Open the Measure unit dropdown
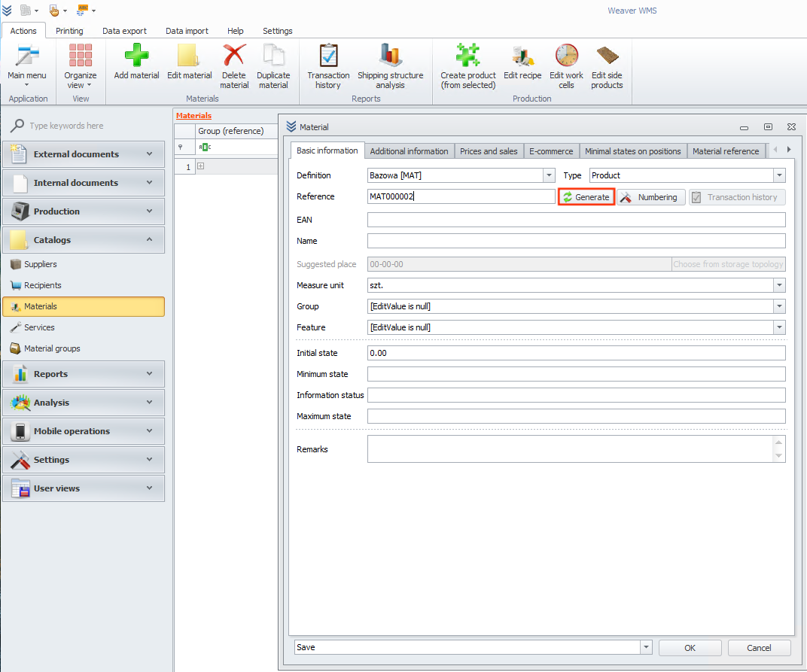807x672 pixels. (x=779, y=285)
